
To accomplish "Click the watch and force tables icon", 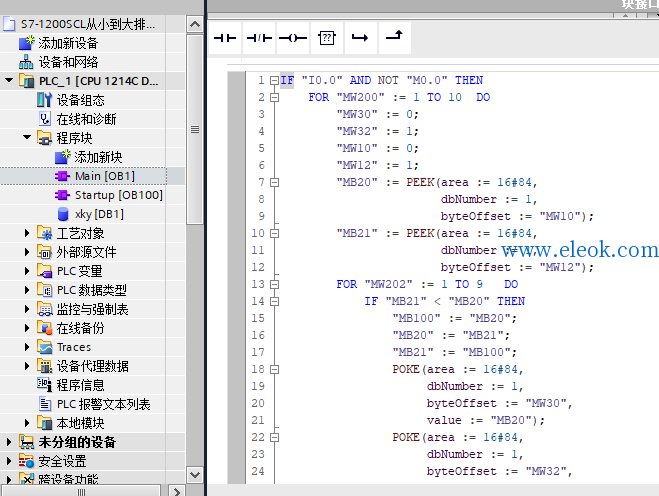I will [44, 309].
